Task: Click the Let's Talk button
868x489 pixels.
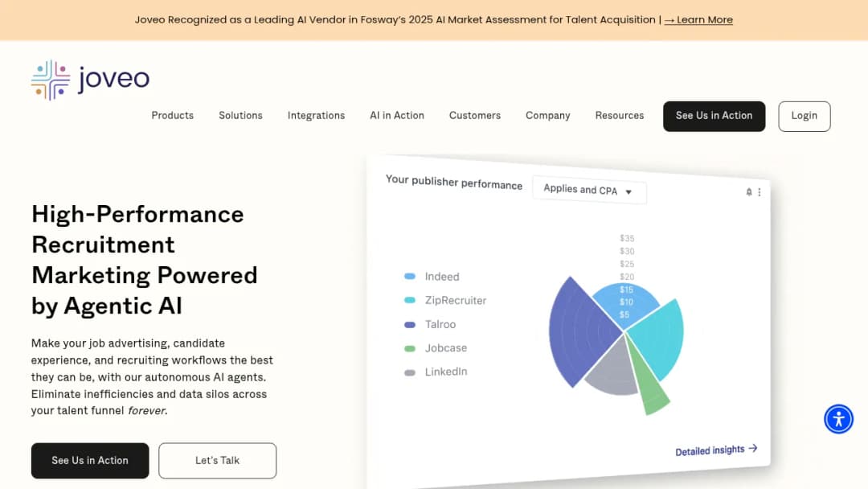Action: pyautogui.click(x=218, y=461)
